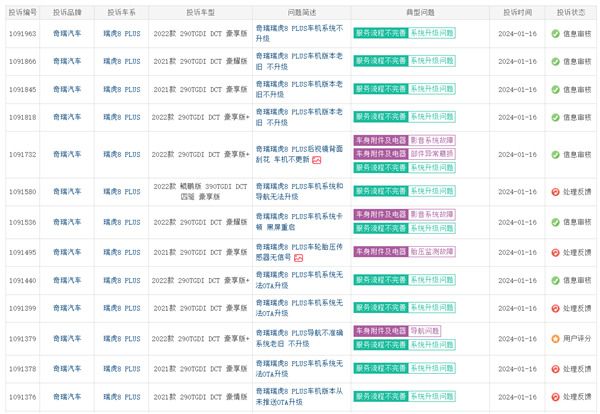Click the 投诉品牌 column header
Viewport: 600px width, 414px height.
pos(67,13)
